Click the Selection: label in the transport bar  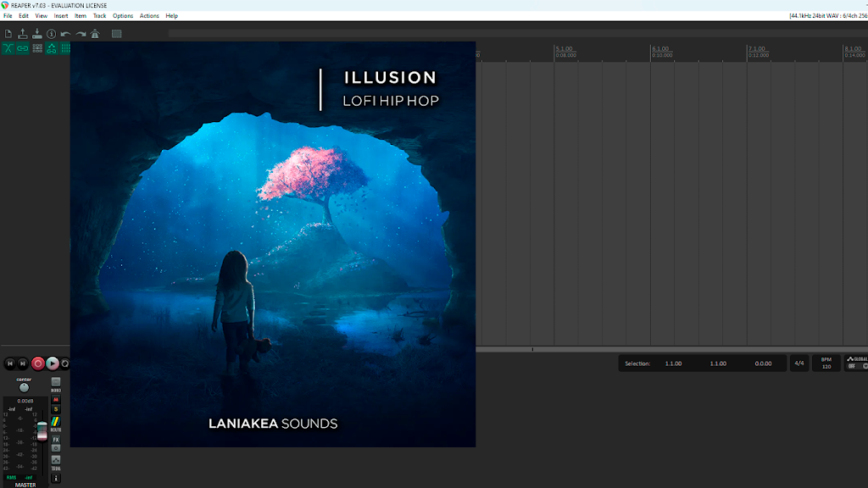[637, 363]
